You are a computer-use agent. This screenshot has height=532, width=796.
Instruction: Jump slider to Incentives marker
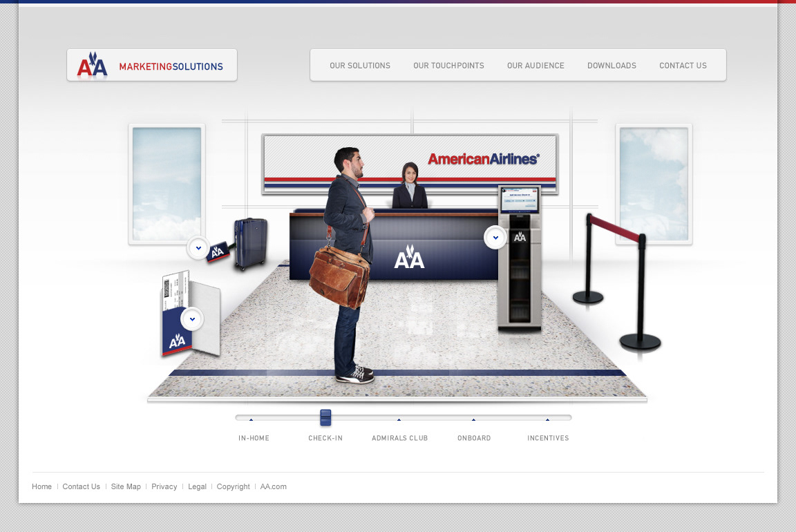pyautogui.click(x=547, y=419)
